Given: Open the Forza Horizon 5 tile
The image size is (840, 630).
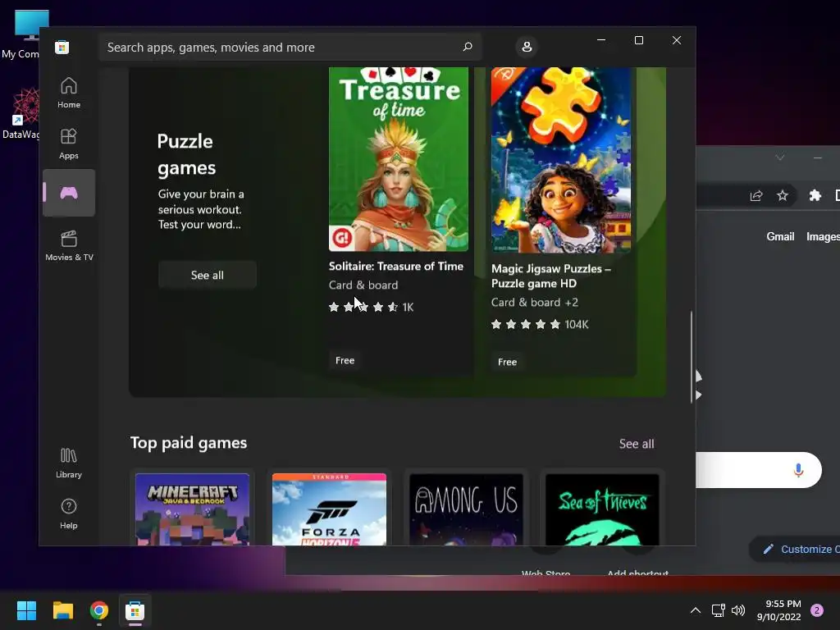Looking at the screenshot, I should [329, 509].
